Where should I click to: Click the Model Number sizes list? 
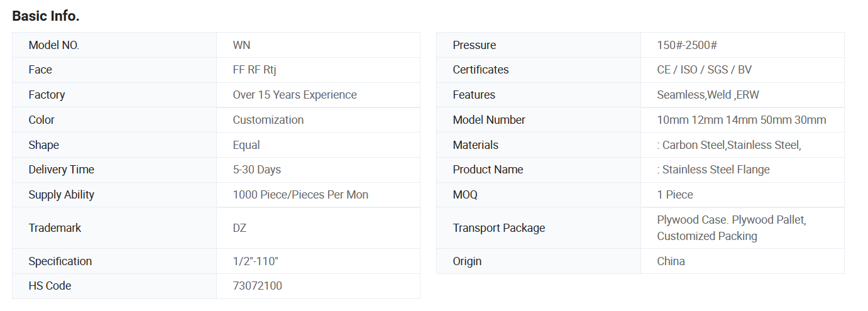point(742,120)
